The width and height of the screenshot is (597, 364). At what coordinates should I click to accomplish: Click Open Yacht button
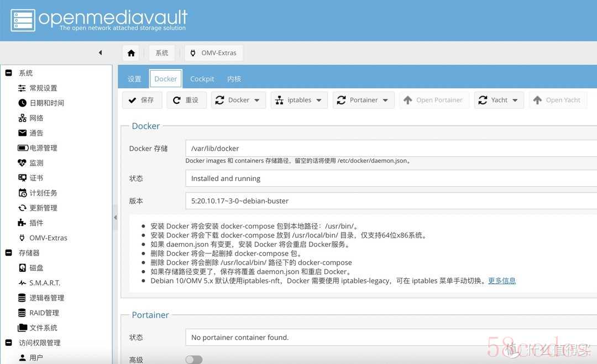pos(558,100)
